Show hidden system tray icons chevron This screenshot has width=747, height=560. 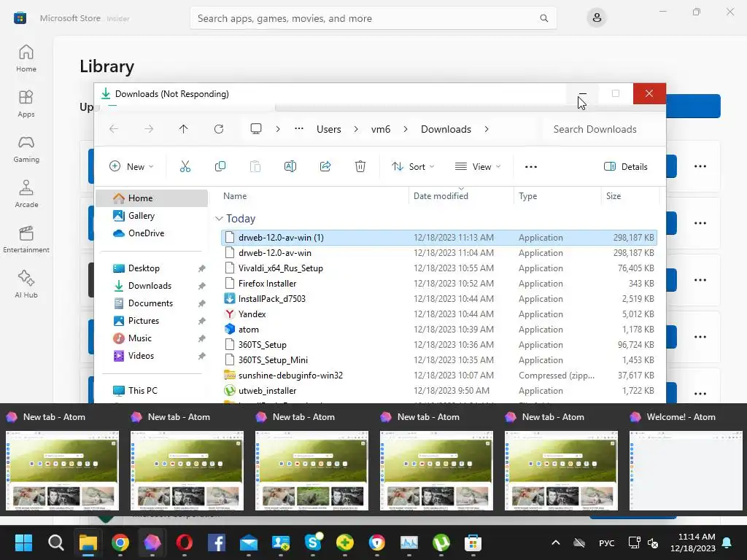[555, 542]
